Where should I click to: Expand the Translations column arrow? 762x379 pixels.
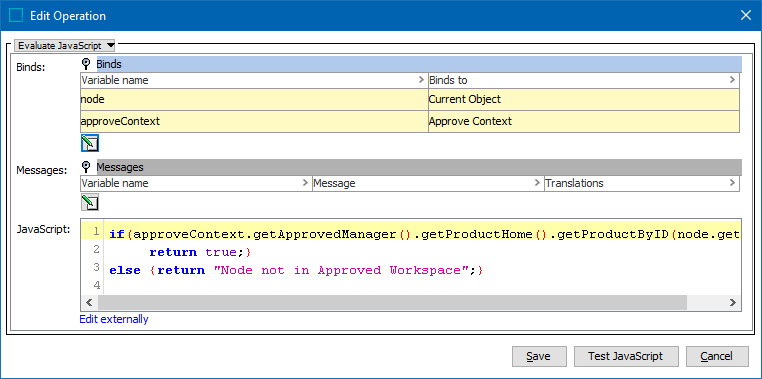tap(732, 183)
